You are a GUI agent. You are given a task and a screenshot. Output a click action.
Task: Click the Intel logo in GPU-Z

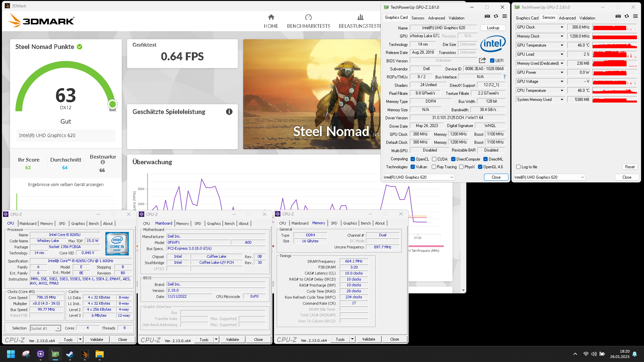[x=493, y=44]
